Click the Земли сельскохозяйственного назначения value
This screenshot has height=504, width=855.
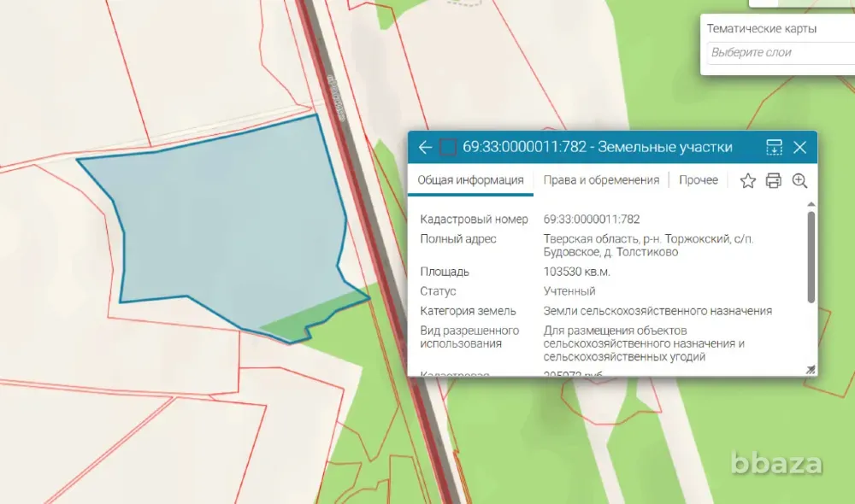point(657,311)
